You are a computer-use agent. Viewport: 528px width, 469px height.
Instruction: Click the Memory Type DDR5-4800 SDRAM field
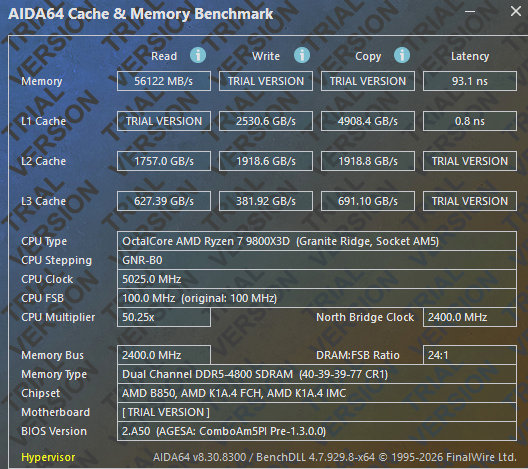coord(317,374)
